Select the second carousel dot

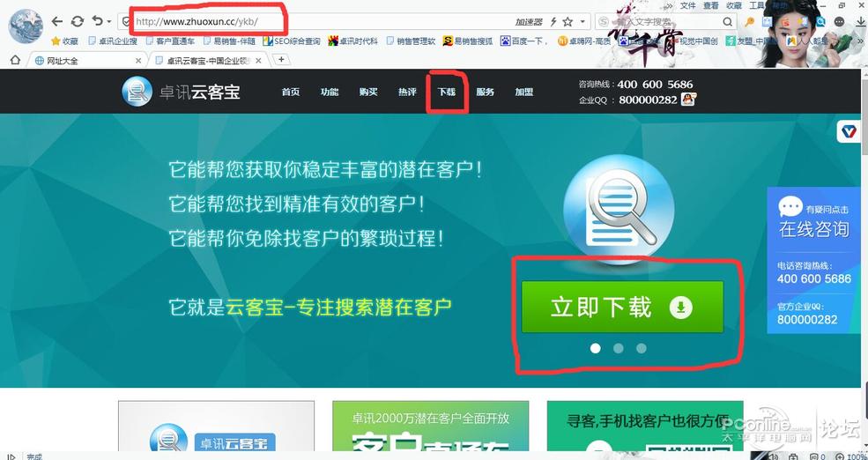[619, 348]
